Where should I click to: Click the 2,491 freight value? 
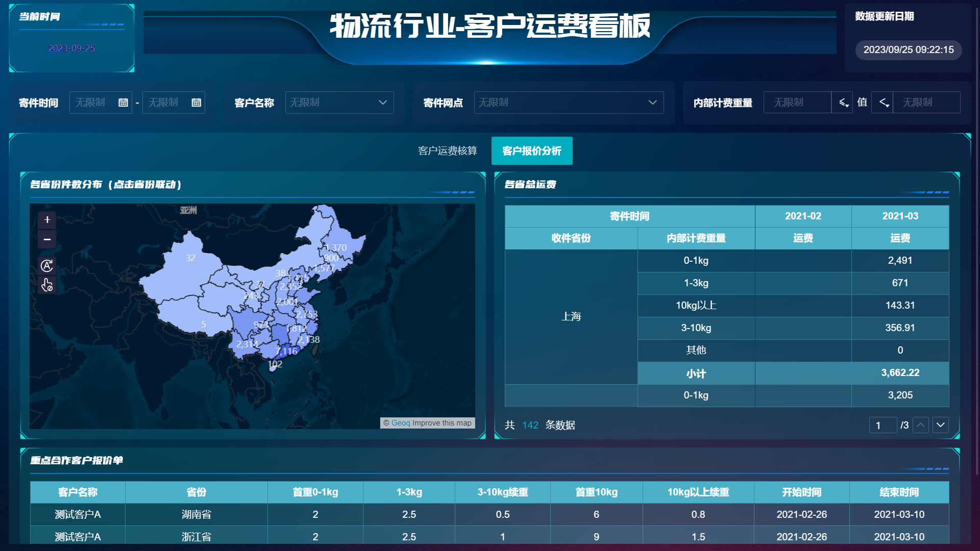point(900,261)
